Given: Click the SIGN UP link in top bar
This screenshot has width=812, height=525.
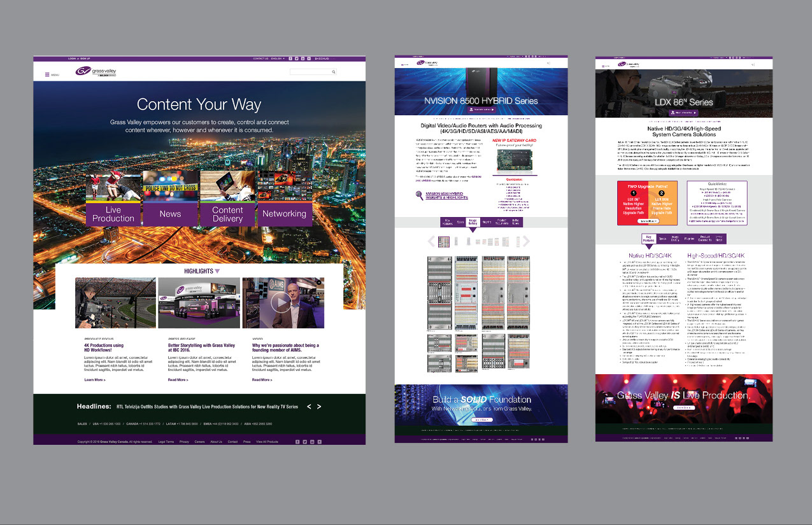Looking at the screenshot, I should tap(85, 59).
